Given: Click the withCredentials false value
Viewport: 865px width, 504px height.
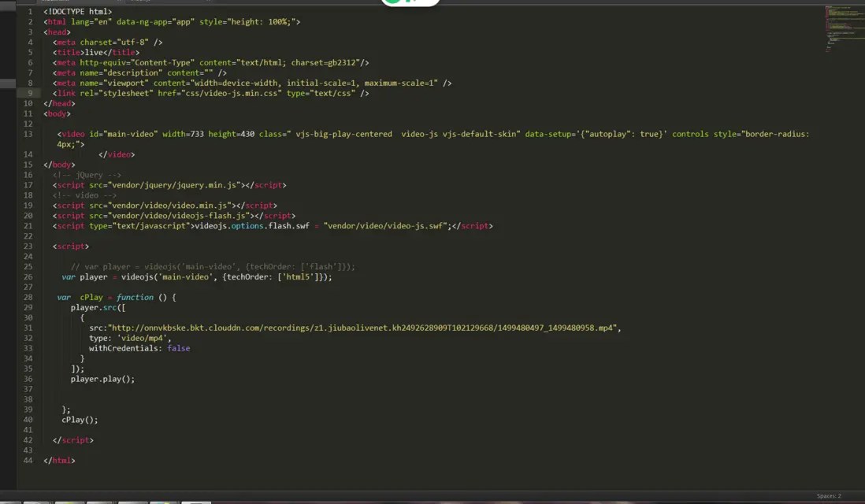Looking at the screenshot, I should [179, 348].
